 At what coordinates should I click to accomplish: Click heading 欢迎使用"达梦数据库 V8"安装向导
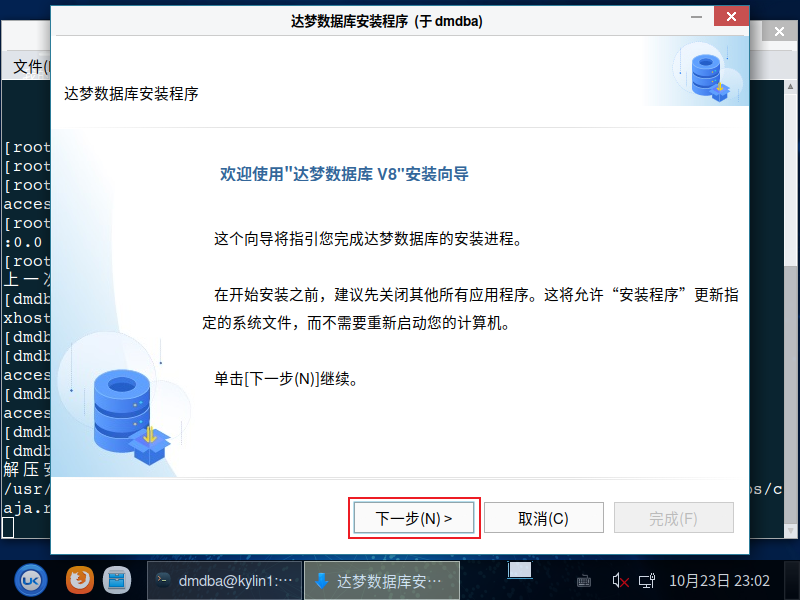tap(344, 174)
